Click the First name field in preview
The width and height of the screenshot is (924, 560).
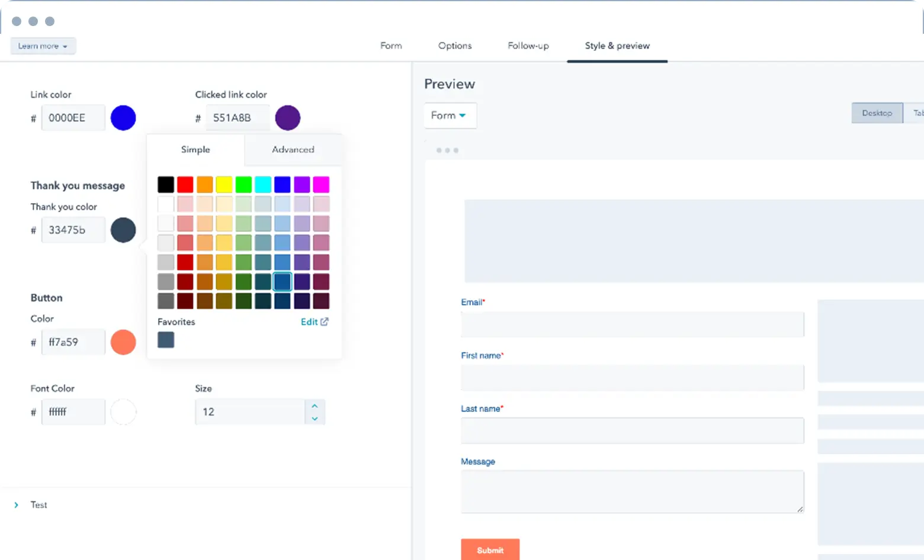633,378
